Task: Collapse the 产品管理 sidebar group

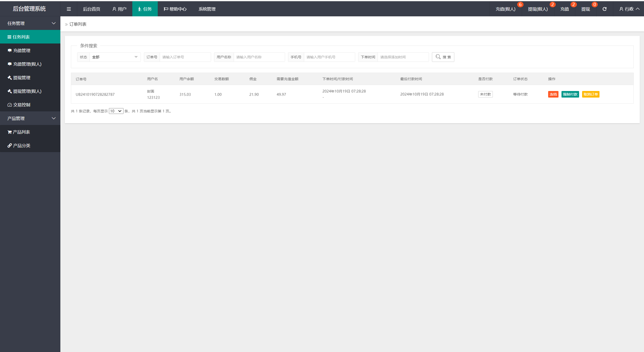Action: (30, 118)
